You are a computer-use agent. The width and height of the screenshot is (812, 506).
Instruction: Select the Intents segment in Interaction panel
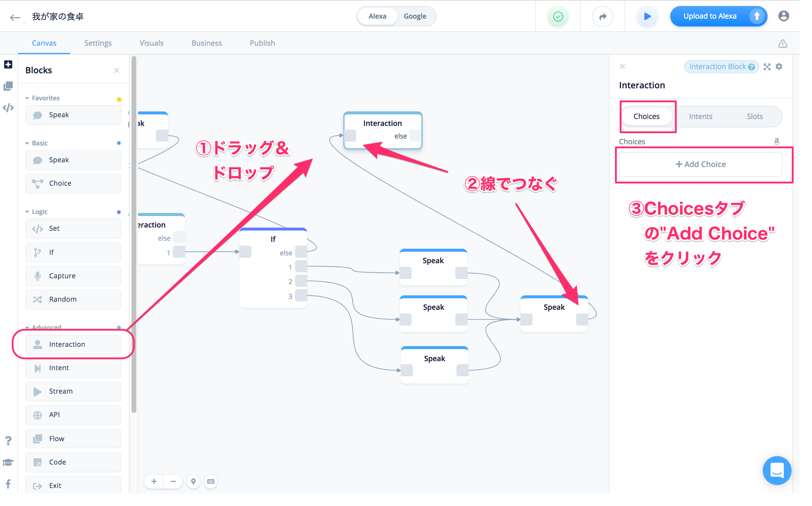pyautogui.click(x=700, y=116)
